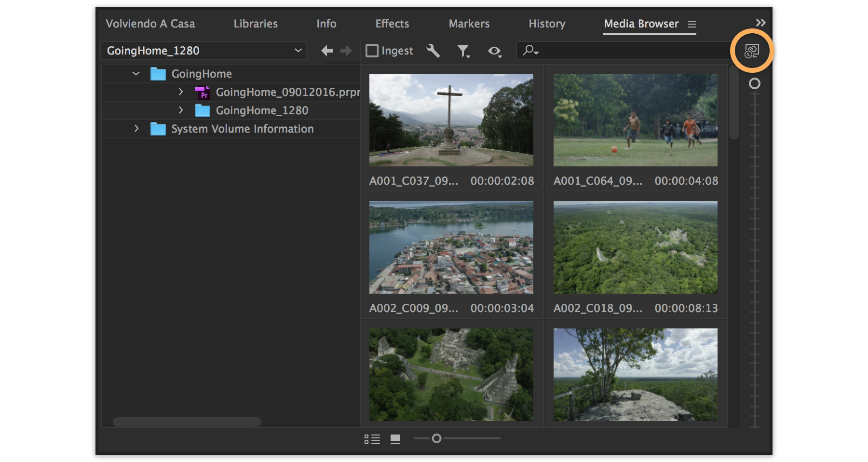Image resolution: width=868 pixels, height=462 pixels.
Task: Click the clip name A002_C018_09...
Action: point(598,308)
